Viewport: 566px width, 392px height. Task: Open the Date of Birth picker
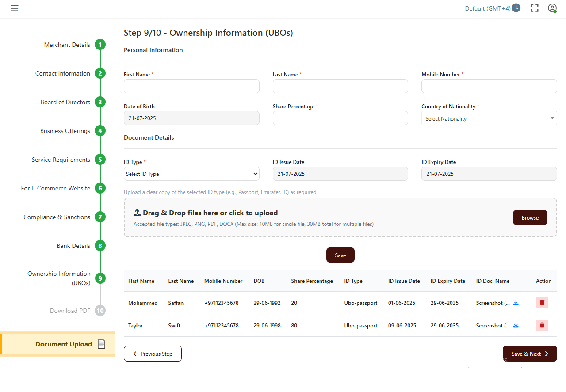[x=191, y=118]
